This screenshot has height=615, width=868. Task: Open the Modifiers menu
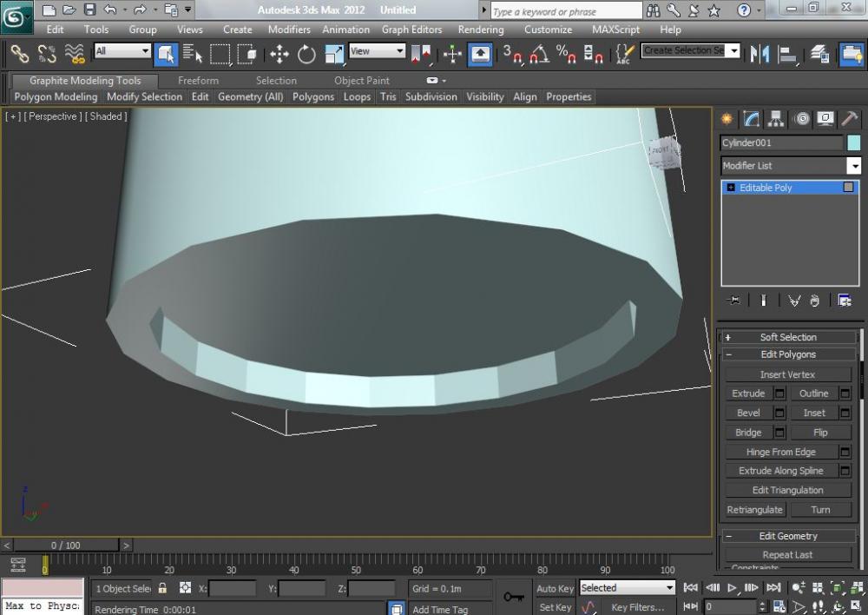coord(289,30)
